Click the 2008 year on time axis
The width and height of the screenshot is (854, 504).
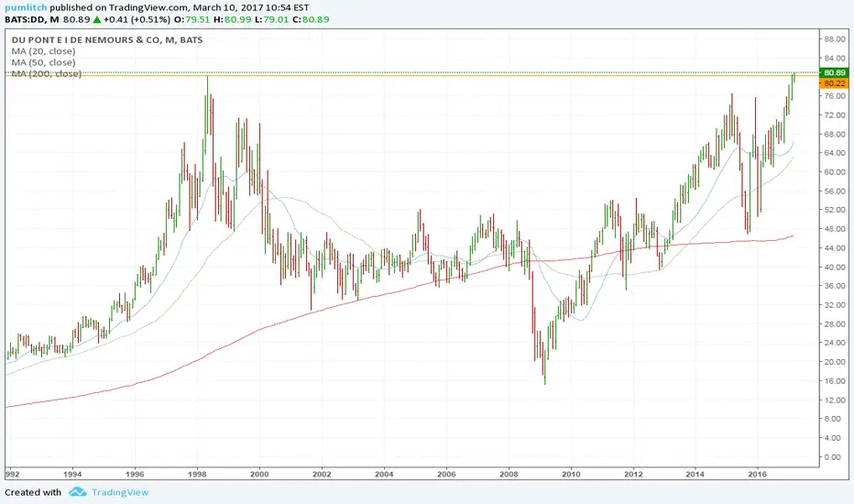(x=509, y=474)
